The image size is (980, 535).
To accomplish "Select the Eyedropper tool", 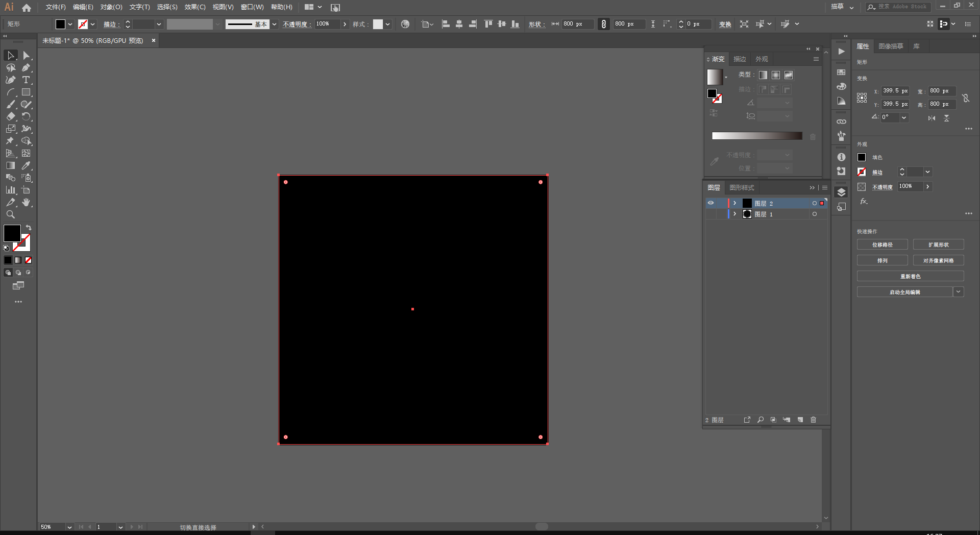I will (x=26, y=165).
